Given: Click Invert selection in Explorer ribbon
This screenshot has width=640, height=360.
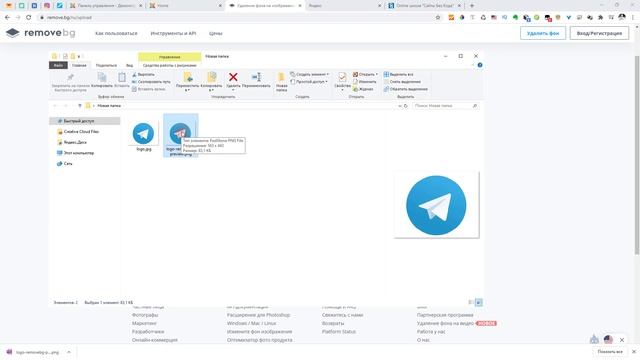Looking at the screenshot, I should [x=405, y=89].
